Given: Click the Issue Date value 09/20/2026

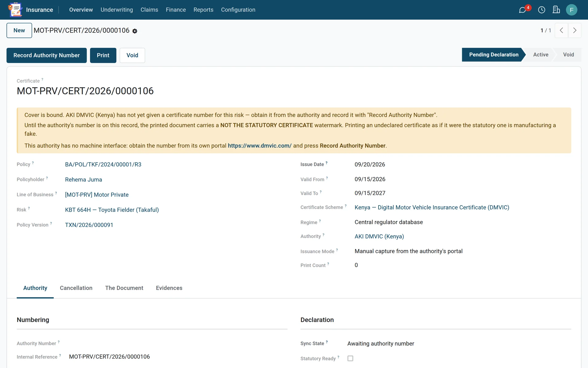Looking at the screenshot, I should (370, 164).
